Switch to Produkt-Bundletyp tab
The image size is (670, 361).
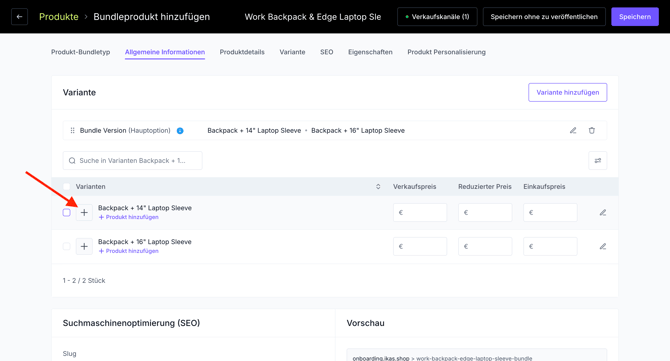pos(80,52)
